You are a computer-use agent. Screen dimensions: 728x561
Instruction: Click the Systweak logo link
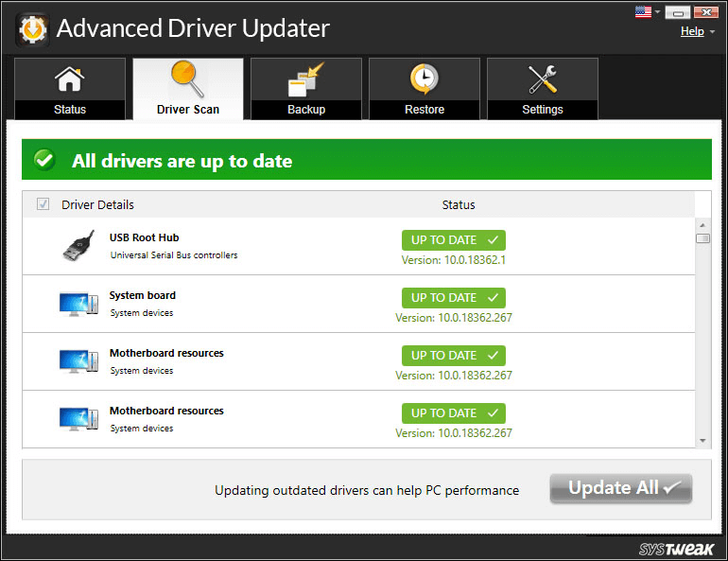675,550
